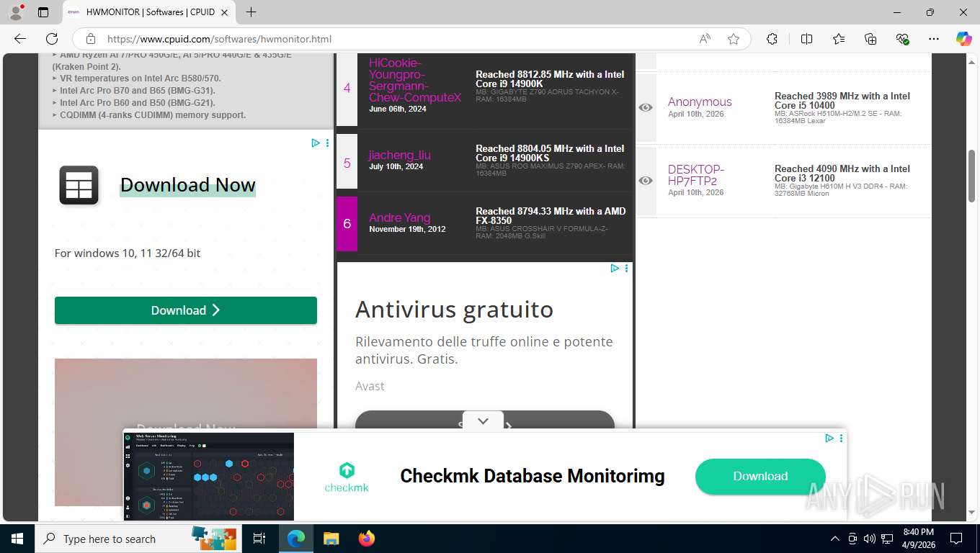This screenshot has width=980, height=553.
Task: View site information padlock icon
Action: pyautogui.click(x=91, y=39)
